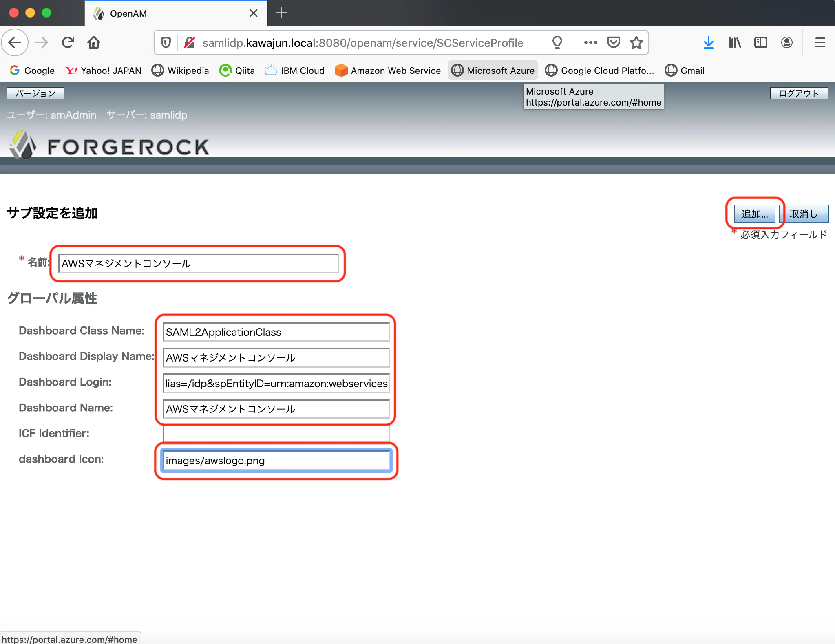835x644 pixels.
Task: Reload the OpenAM page
Action: (x=68, y=42)
